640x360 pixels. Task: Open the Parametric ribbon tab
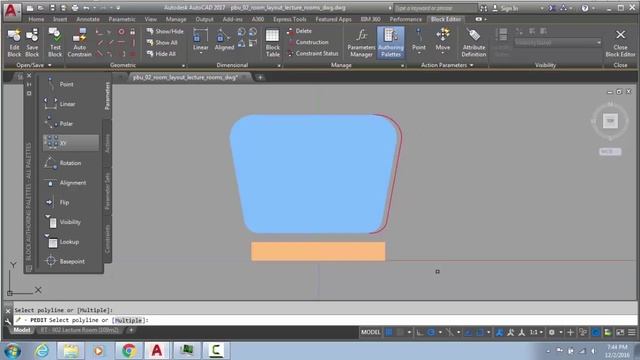point(122,19)
